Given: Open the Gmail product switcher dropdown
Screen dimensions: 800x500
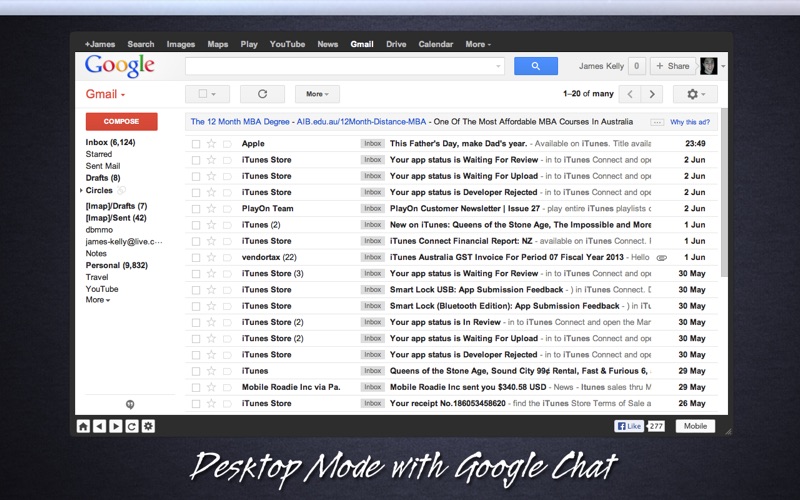Looking at the screenshot, I should click(105, 94).
